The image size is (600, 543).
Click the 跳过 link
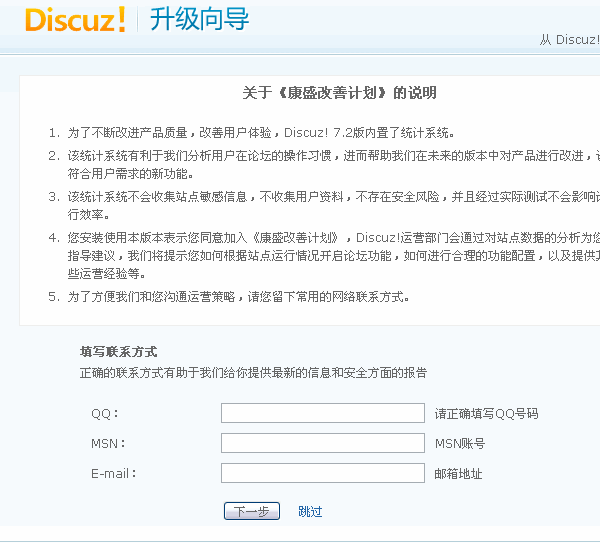point(310,511)
